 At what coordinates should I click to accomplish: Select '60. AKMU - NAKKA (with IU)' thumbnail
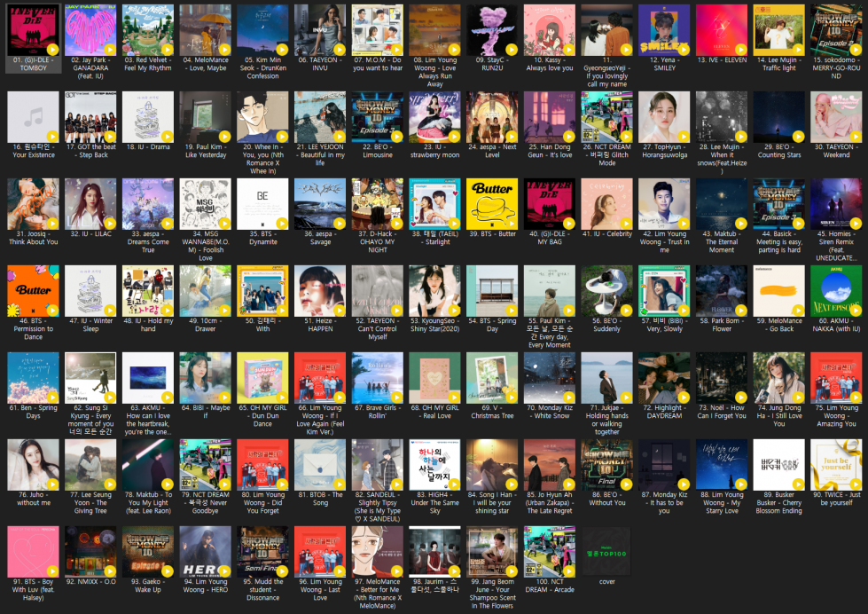pyautogui.click(x=836, y=291)
